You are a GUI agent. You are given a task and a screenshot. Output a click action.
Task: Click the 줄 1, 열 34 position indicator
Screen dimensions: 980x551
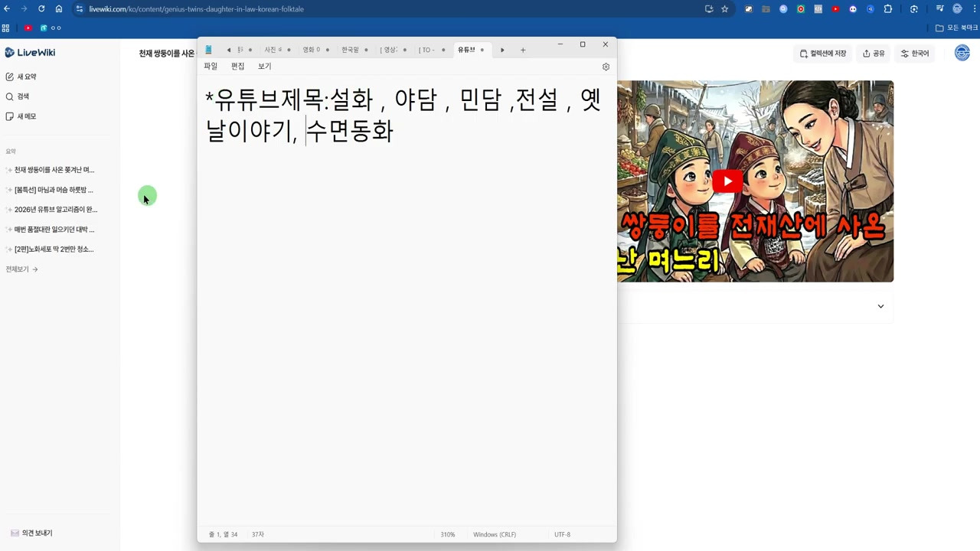(223, 534)
